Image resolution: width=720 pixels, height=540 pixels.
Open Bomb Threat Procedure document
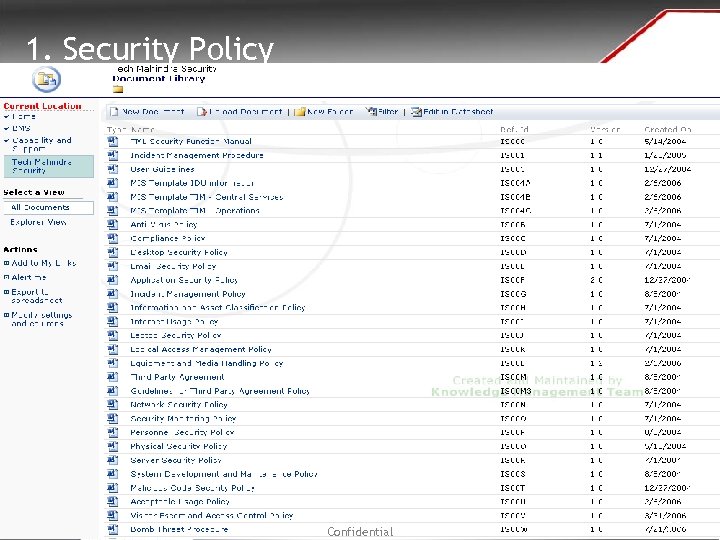(x=179, y=529)
